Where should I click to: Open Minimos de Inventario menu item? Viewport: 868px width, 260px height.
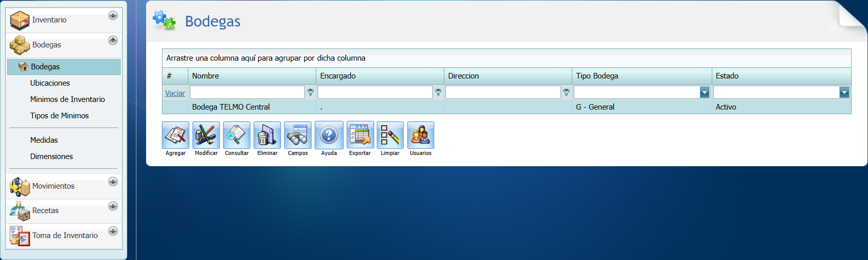pyautogui.click(x=67, y=99)
